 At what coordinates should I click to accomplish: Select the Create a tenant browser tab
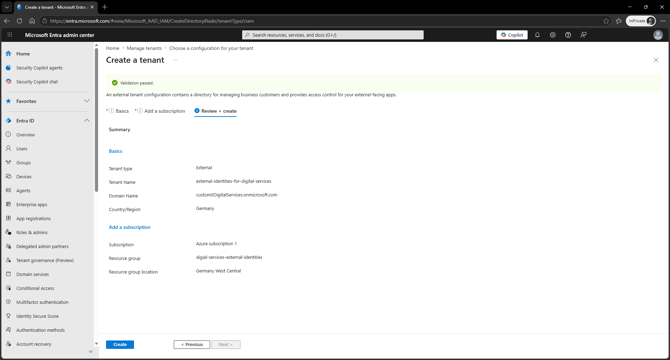tap(55, 7)
